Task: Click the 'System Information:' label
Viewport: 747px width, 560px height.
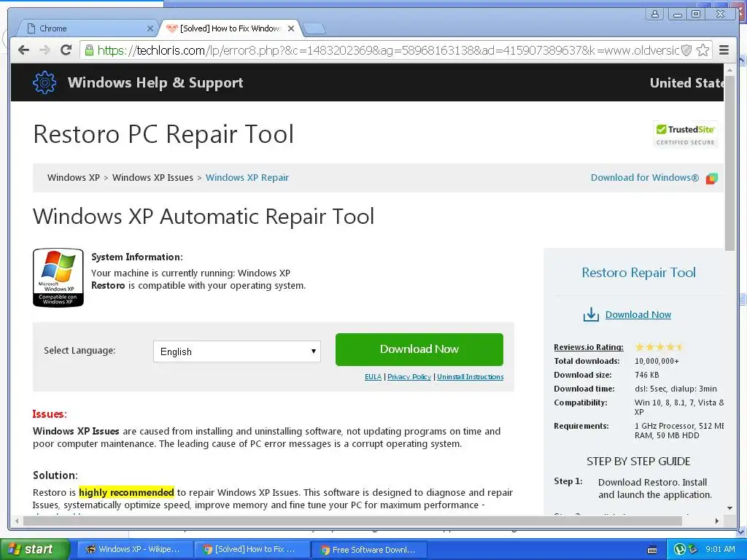Action: [x=136, y=257]
